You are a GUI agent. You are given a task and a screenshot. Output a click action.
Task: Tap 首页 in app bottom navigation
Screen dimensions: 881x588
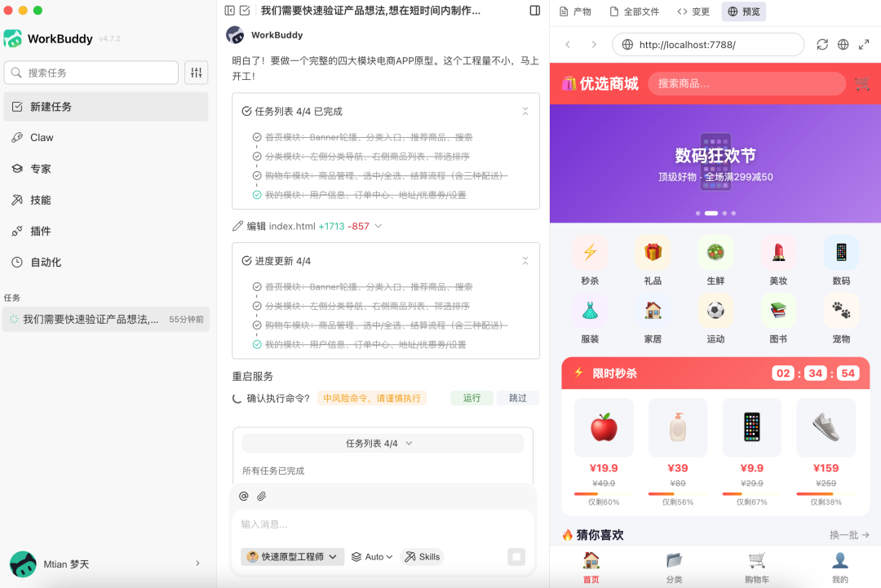pos(591,568)
